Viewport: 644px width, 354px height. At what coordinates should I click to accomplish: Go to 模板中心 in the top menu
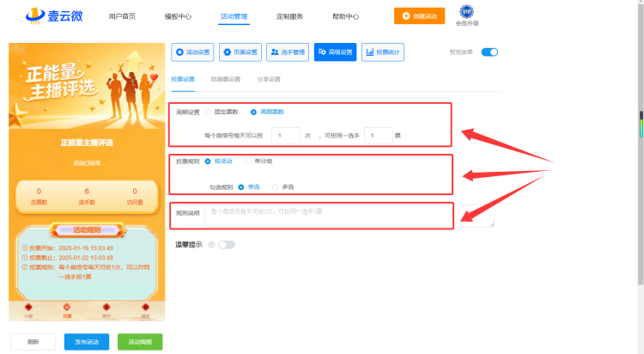click(x=178, y=16)
